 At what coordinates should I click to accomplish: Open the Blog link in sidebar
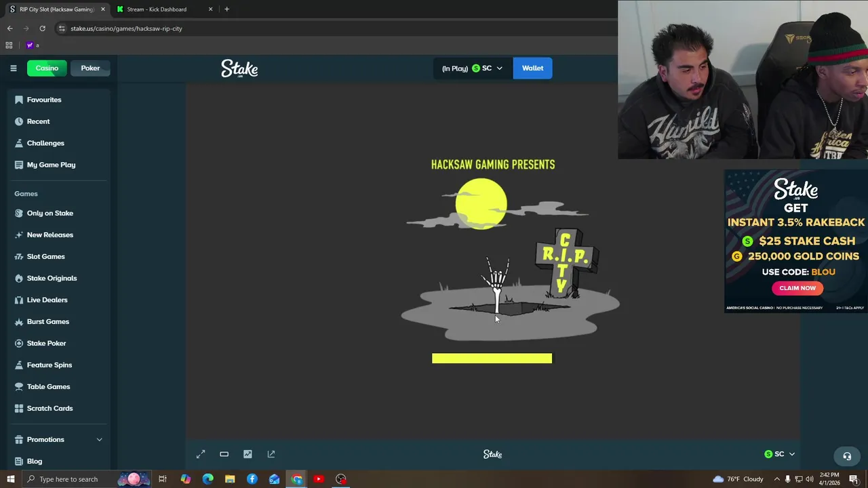35,461
